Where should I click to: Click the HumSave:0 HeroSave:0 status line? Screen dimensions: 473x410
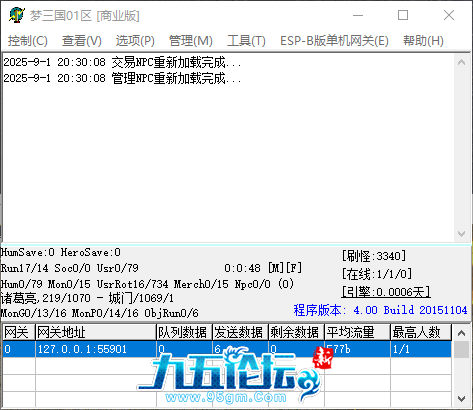point(61,252)
